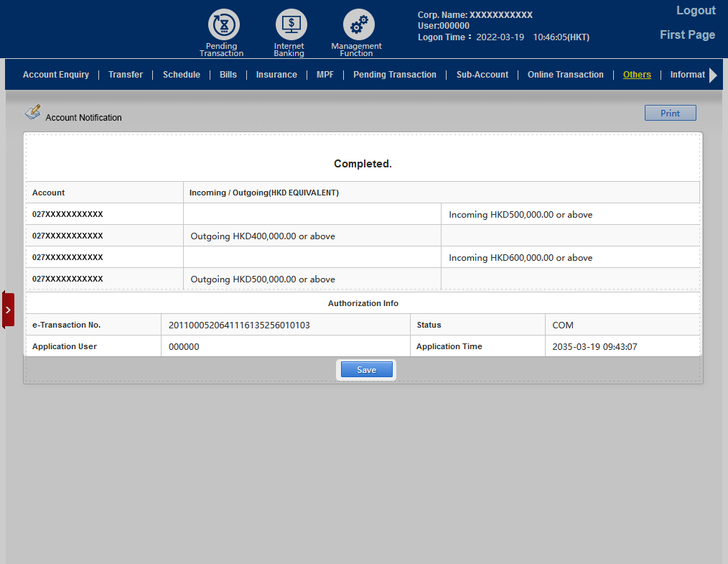728x564 pixels.
Task: Click the Account Notification page title
Action: pos(83,118)
